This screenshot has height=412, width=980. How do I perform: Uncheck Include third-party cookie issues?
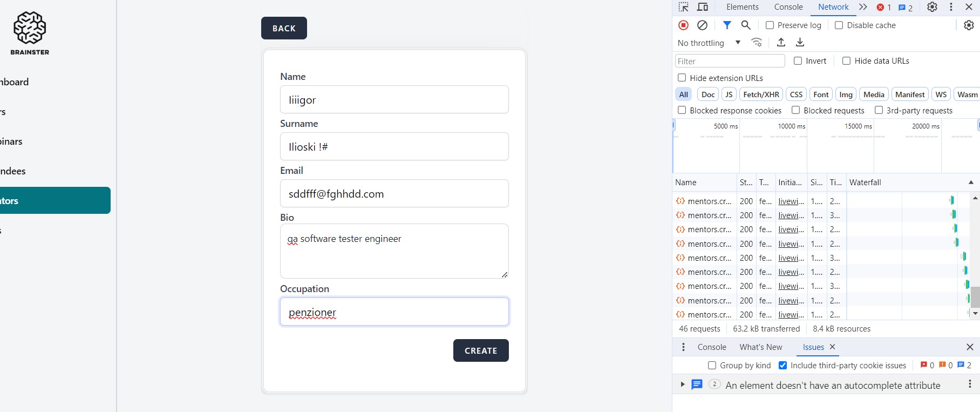[783, 366]
